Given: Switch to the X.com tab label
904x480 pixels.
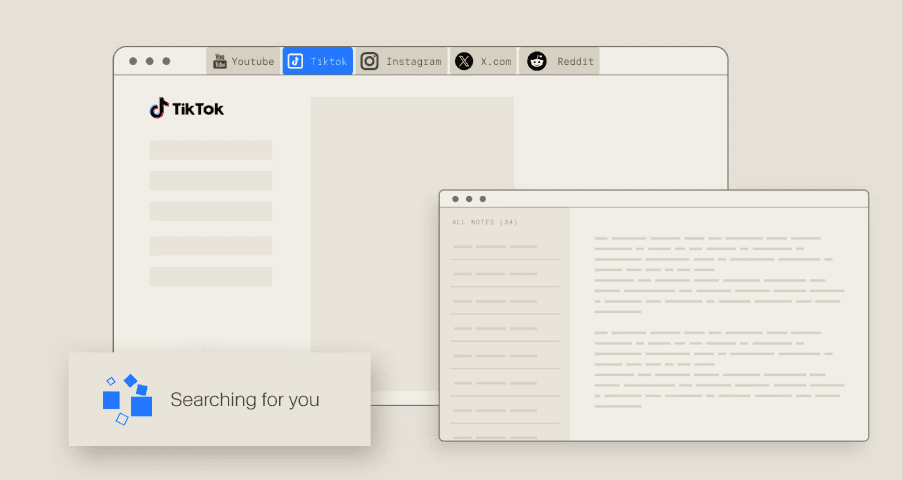Looking at the screenshot, I should pyautogui.click(x=496, y=62).
